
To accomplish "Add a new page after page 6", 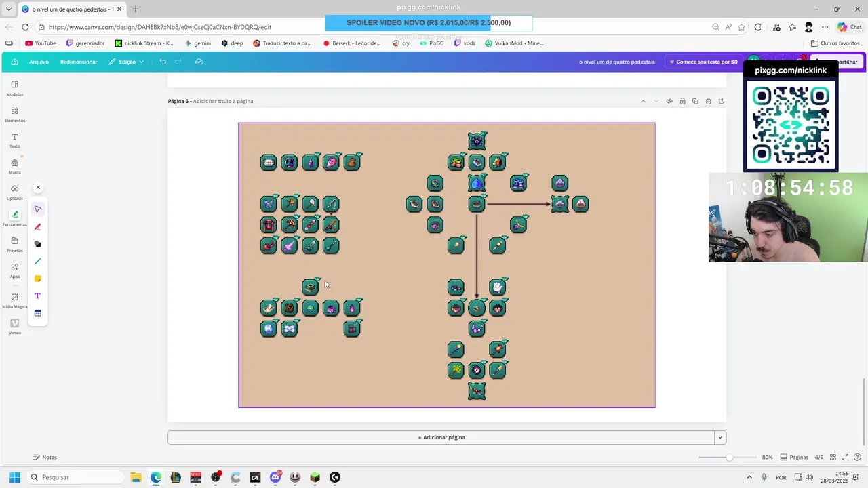I will [721, 101].
